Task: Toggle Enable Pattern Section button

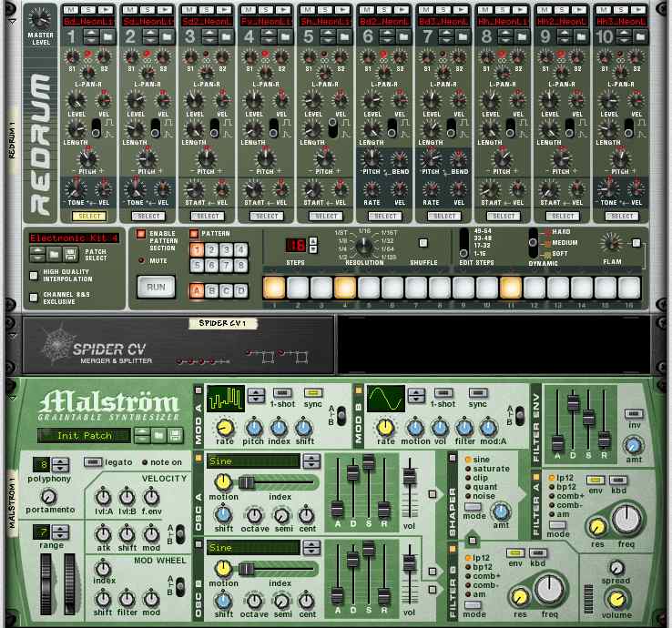Action: point(140,234)
